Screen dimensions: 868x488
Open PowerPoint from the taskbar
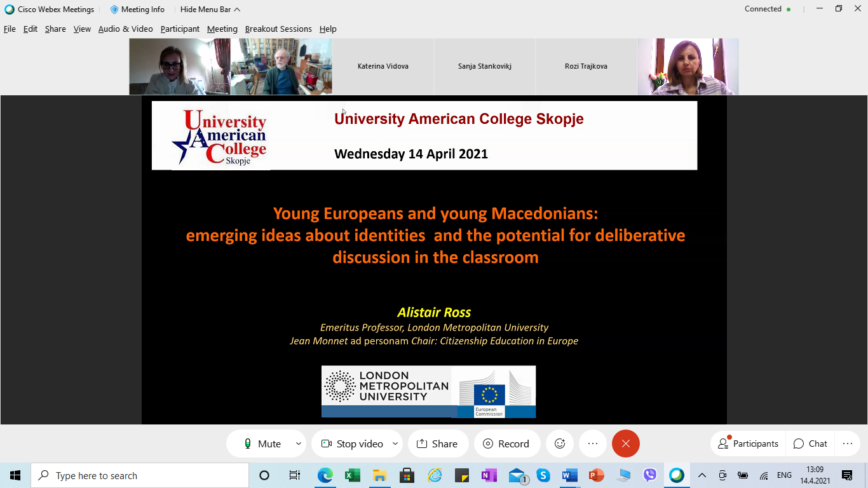596,475
